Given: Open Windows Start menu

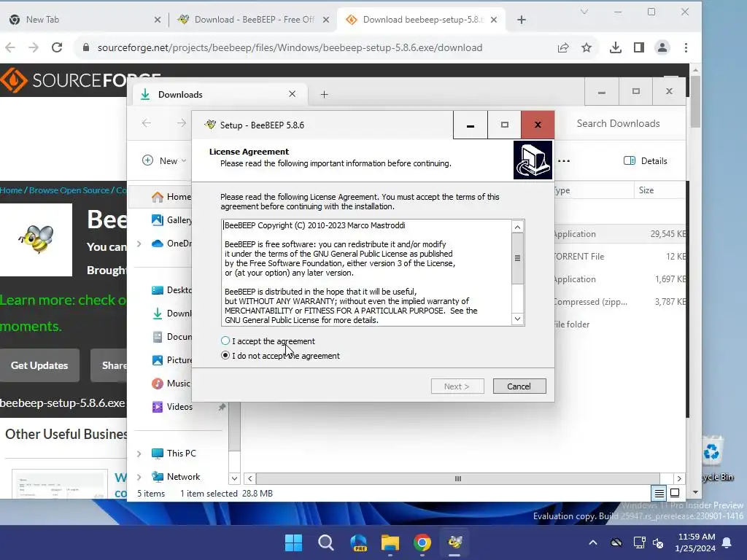Looking at the screenshot, I should coord(293,542).
